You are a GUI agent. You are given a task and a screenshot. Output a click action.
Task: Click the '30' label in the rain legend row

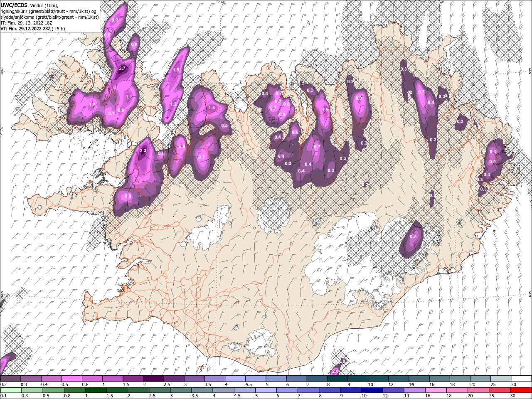tap(514, 396)
